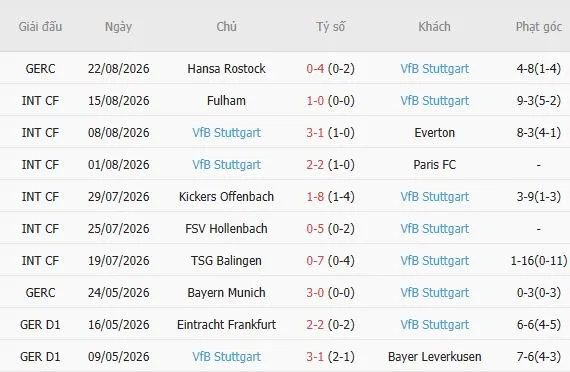Click Kickers Offenbach team name
Screen dimensions: 570x372
226,197
